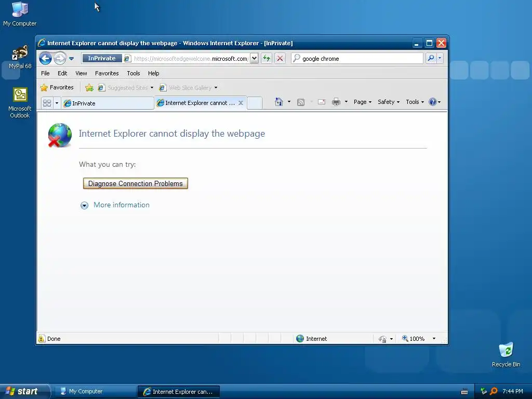Click the Read Mail envelope icon
The image size is (532, 399).
[321, 102]
